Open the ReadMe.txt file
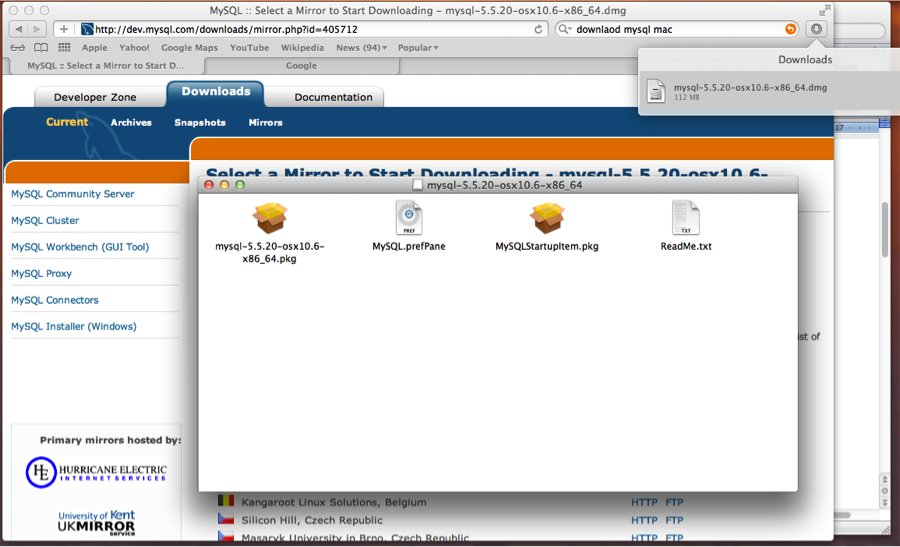900x547 pixels. click(x=685, y=217)
